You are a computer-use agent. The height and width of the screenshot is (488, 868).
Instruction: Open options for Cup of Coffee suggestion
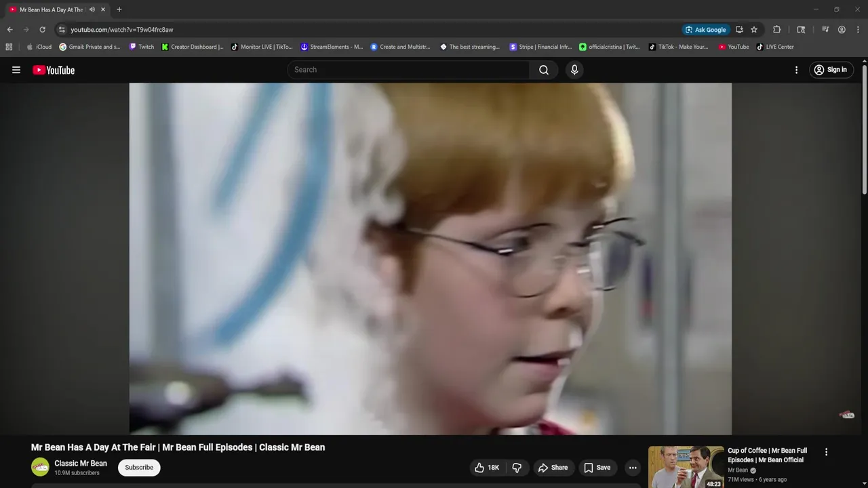826,452
